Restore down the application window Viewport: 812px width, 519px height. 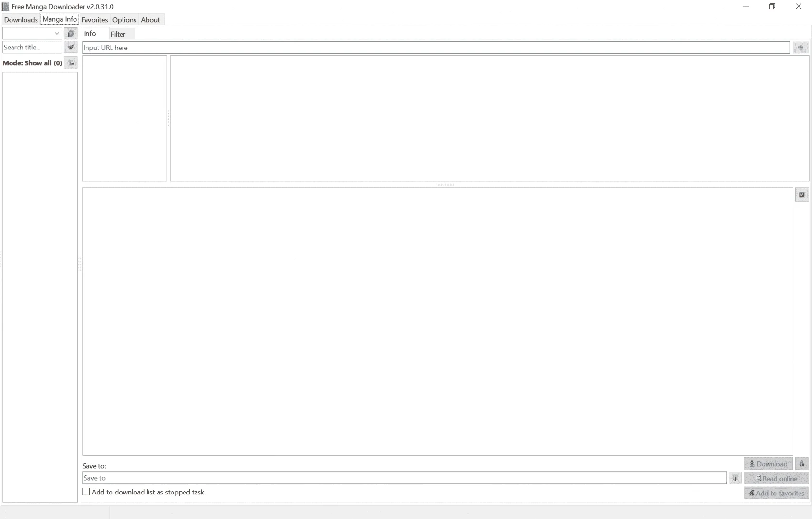point(772,7)
